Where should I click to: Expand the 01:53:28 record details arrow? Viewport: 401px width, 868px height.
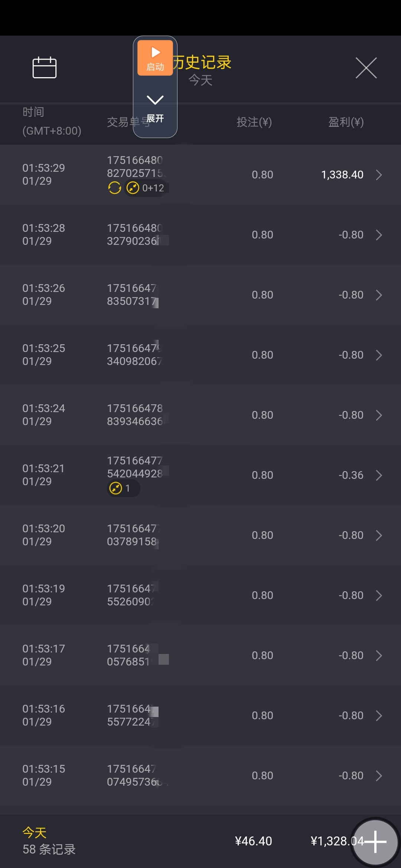click(x=379, y=235)
